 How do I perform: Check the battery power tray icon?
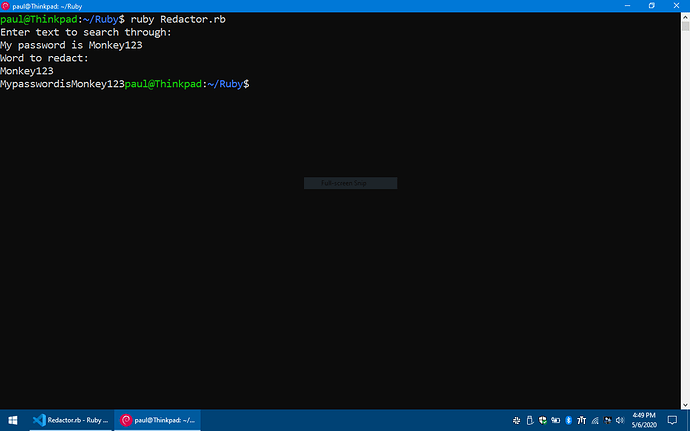click(556, 420)
